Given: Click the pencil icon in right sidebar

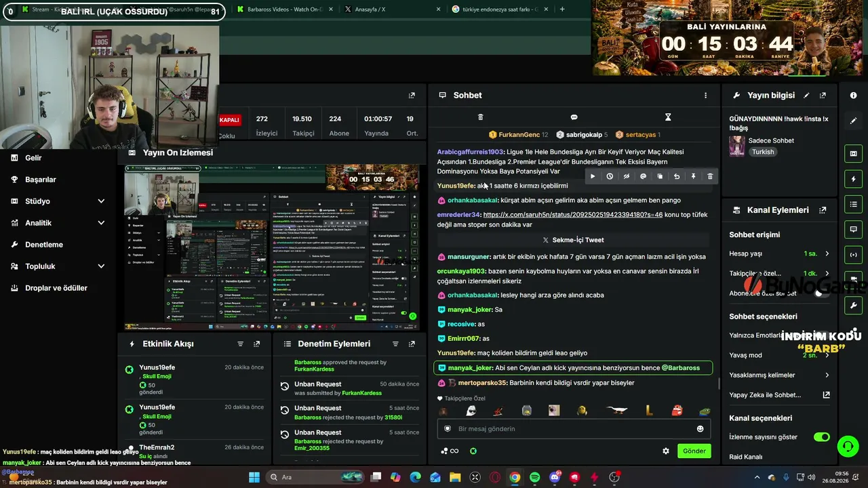Looking at the screenshot, I should coord(854,121).
